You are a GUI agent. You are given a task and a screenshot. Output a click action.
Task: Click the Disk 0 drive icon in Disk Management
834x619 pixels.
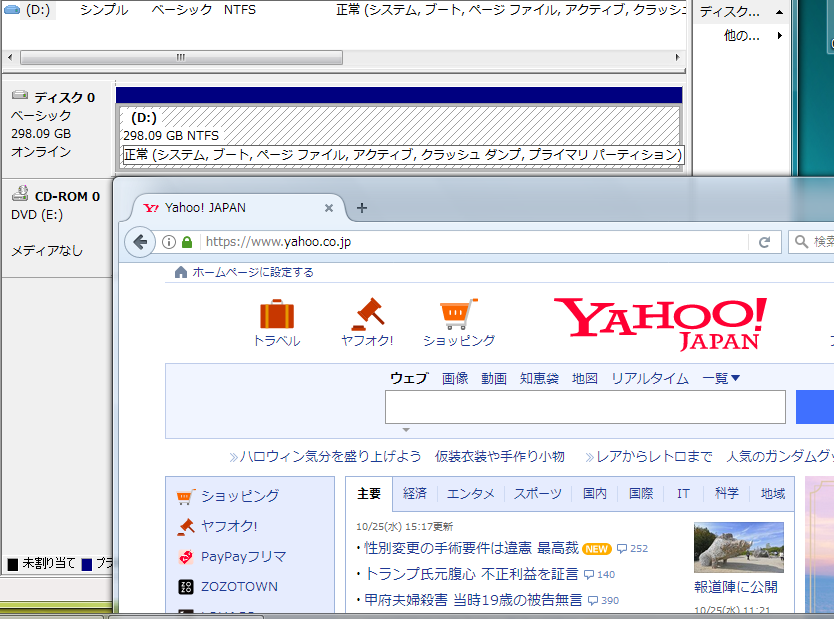[20, 95]
